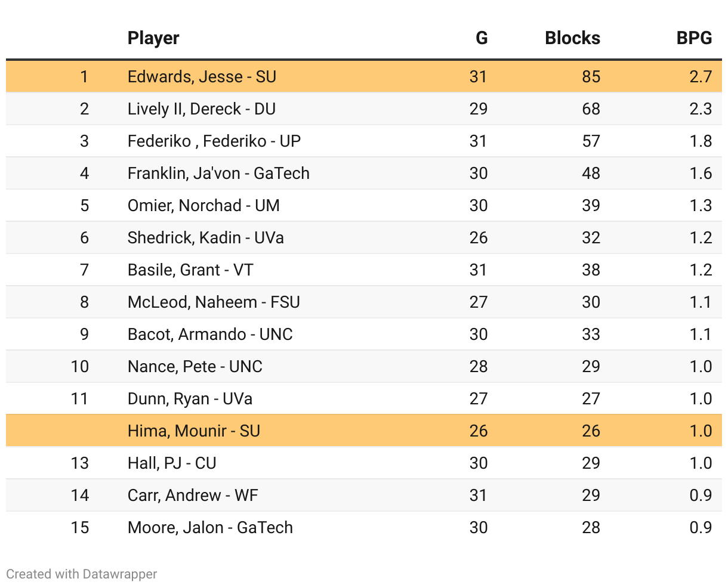Select Moore, Jalon - GaTech player name
Screen dimensions: 728x588
(x=210, y=528)
